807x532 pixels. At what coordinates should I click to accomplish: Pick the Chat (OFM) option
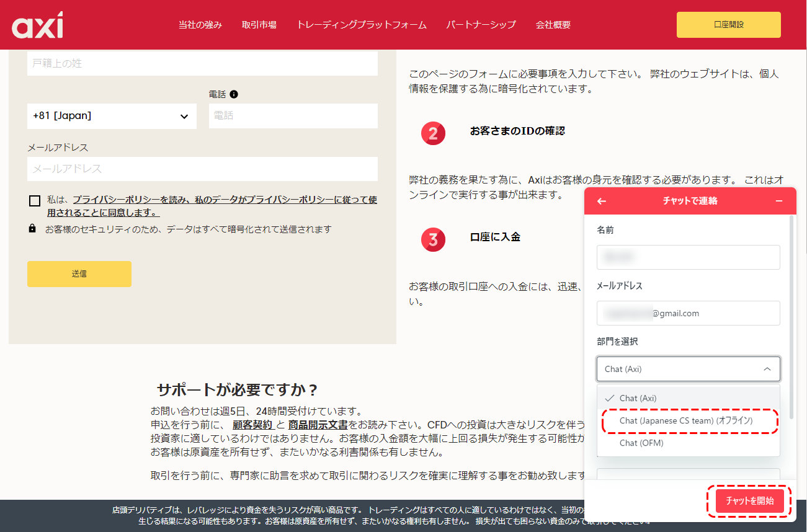pyautogui.click(x=689, y=443)
